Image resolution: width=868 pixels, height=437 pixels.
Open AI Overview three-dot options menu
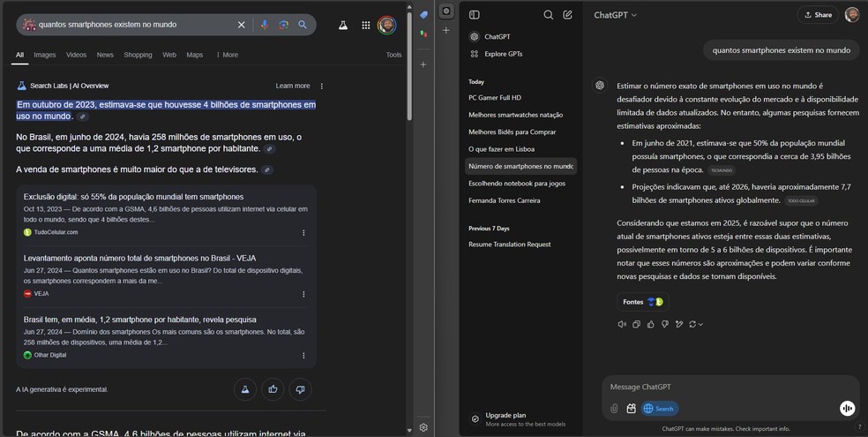[322, 86]
